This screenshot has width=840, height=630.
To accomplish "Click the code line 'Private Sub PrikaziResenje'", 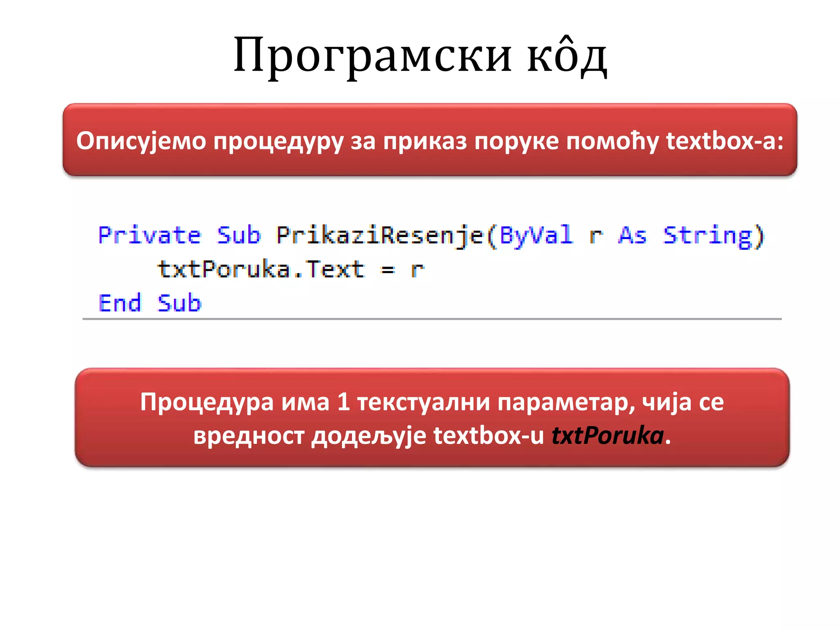I will click(x=431, y=236).
